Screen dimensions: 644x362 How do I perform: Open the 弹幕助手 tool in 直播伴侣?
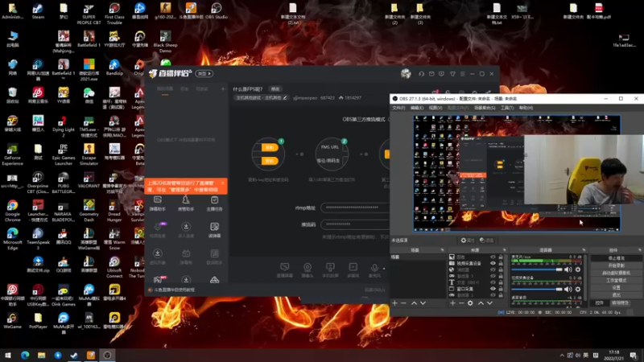[x=158, y=204]
